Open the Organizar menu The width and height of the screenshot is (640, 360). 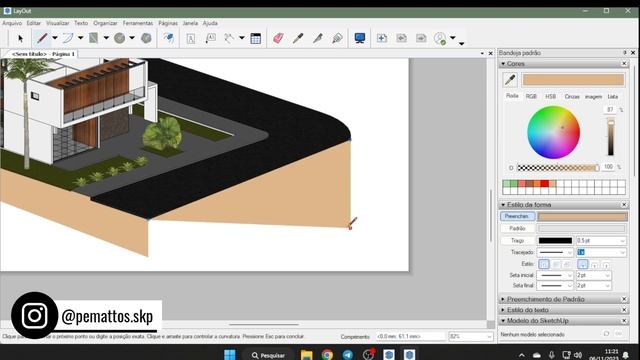pos(105,23)
